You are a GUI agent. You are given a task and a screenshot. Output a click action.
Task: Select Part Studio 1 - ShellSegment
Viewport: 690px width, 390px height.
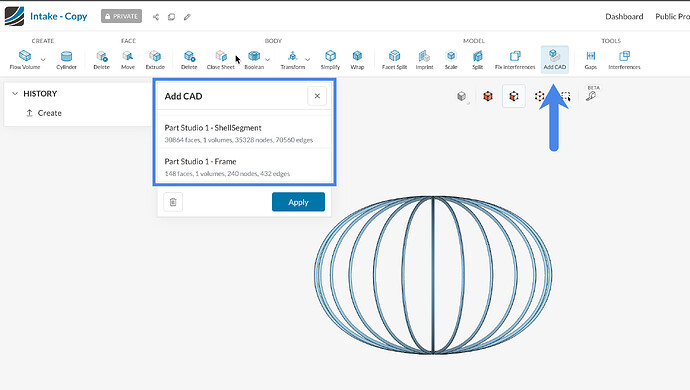244,133
